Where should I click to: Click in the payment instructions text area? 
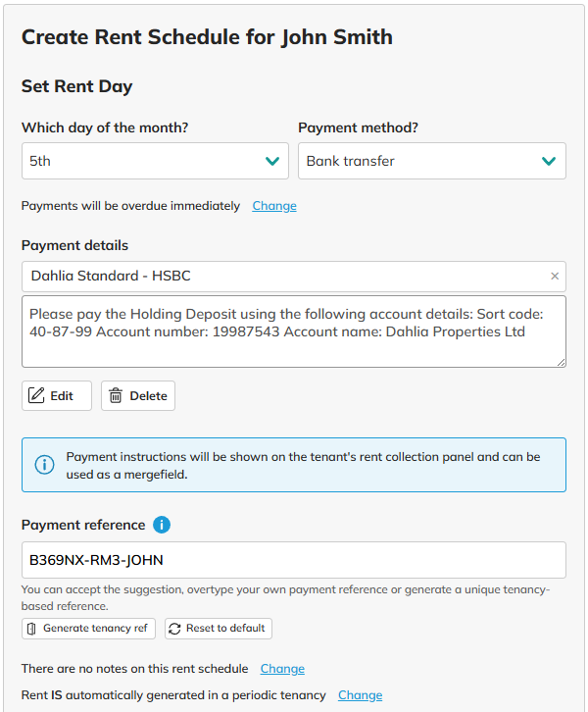coord(294,331)
